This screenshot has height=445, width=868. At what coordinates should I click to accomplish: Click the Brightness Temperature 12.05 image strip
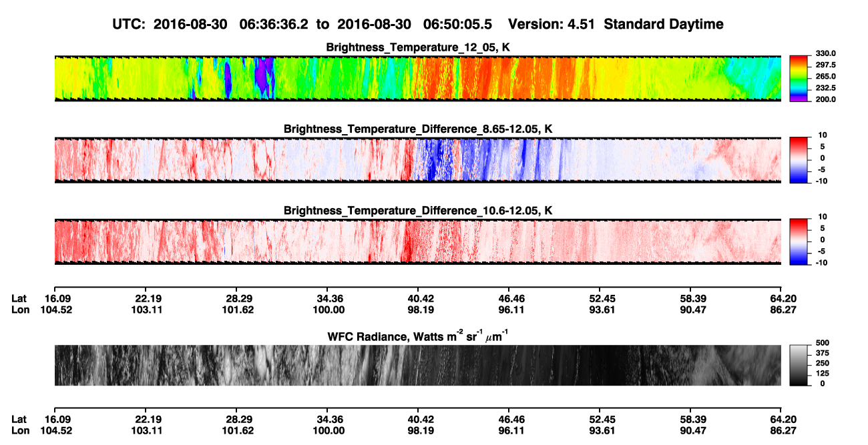418,78
